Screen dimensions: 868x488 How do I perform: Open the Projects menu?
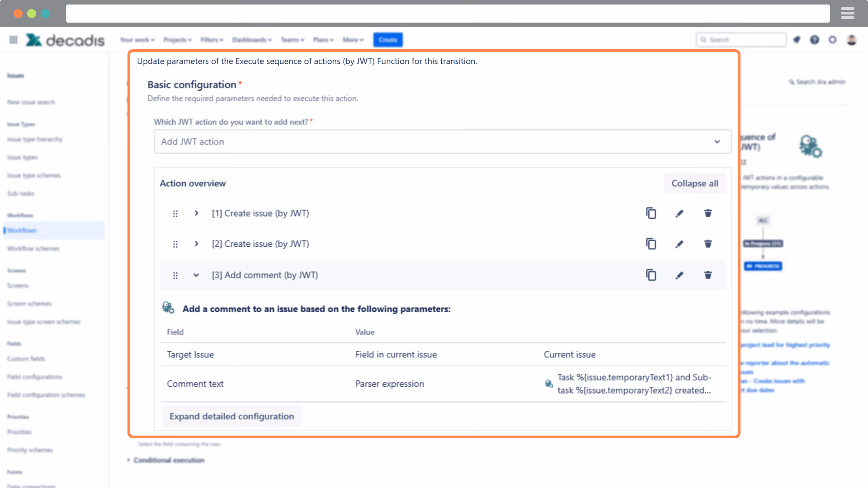(178, 40)
